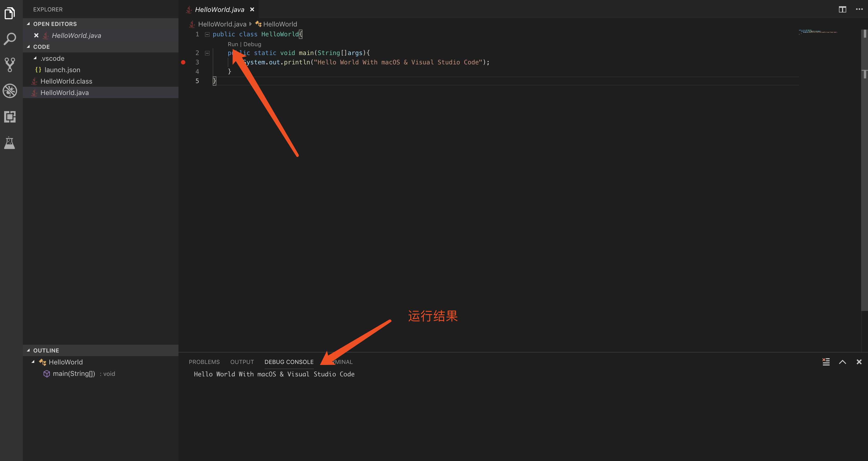Close the HelloWorld.java editor tab

(x=252, y=9)
